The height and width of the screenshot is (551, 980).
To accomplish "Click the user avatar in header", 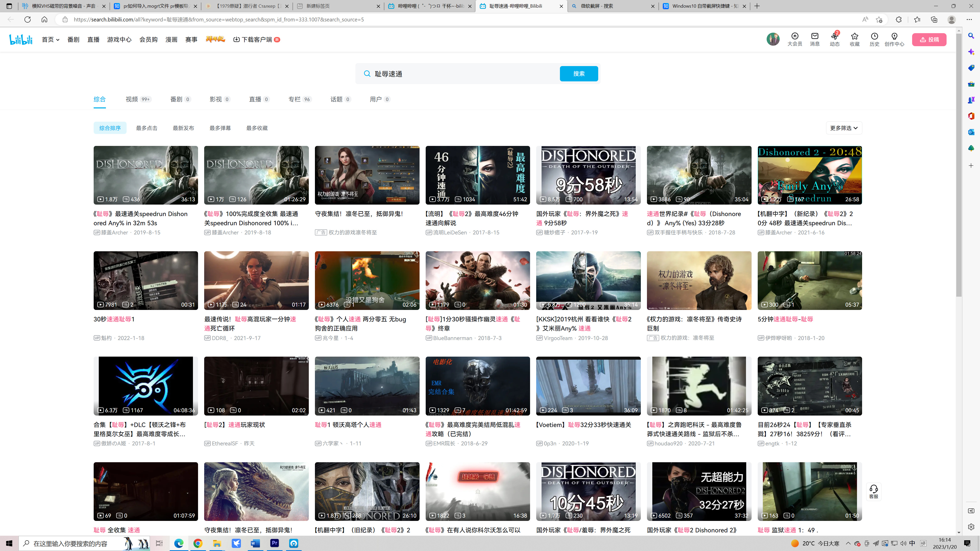I will pyautogui.click(x=773, y=39).
